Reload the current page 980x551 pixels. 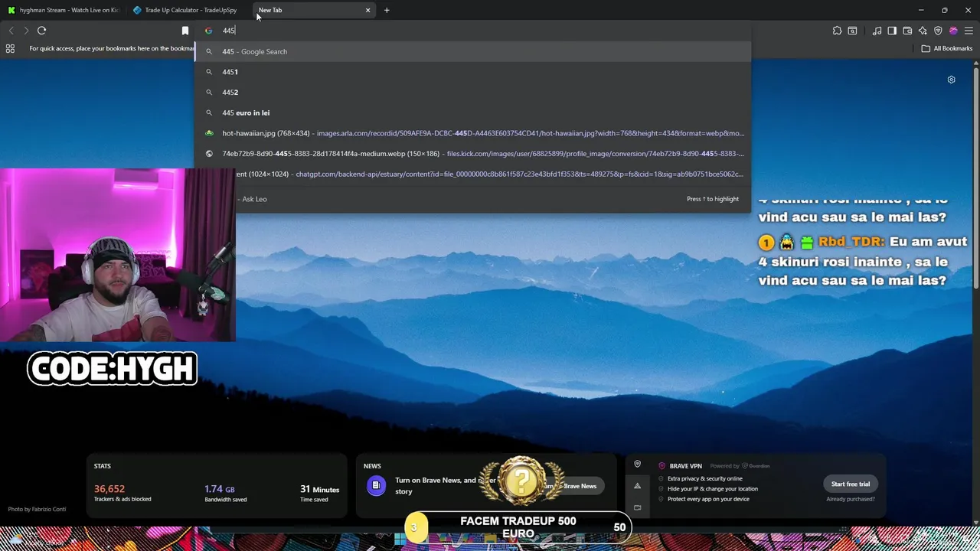(41, 31)
